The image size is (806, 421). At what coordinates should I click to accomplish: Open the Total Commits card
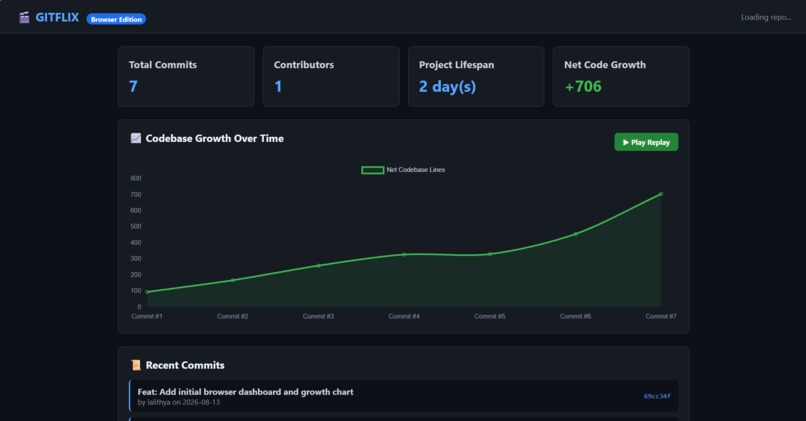click(186, 77)
